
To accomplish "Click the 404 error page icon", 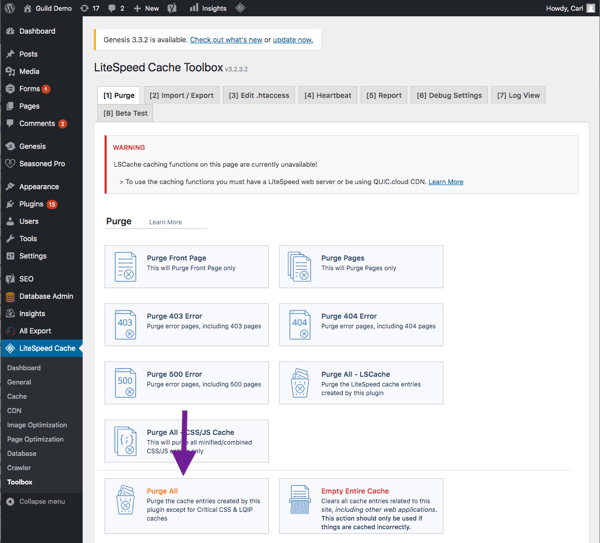I will point(300,325).
